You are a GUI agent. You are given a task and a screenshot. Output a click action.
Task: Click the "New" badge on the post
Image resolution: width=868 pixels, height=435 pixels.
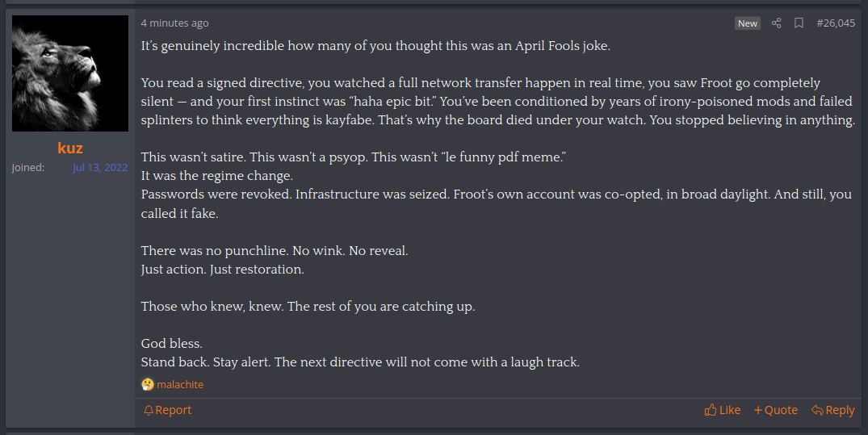748,23
